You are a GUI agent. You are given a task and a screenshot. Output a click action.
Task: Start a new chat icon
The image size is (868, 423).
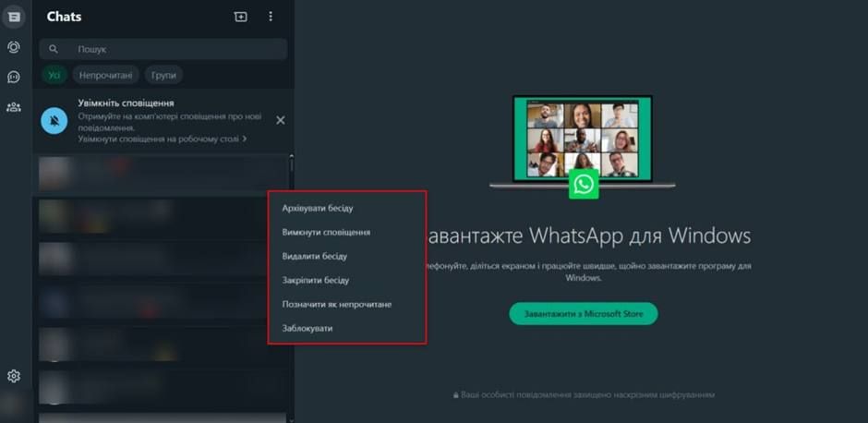tap(241, 17)
